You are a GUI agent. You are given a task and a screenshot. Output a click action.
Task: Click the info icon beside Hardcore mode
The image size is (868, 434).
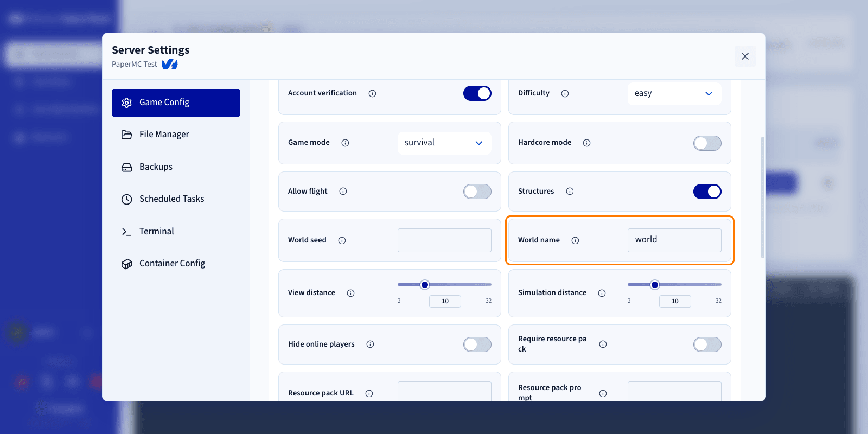pos(586,143)
